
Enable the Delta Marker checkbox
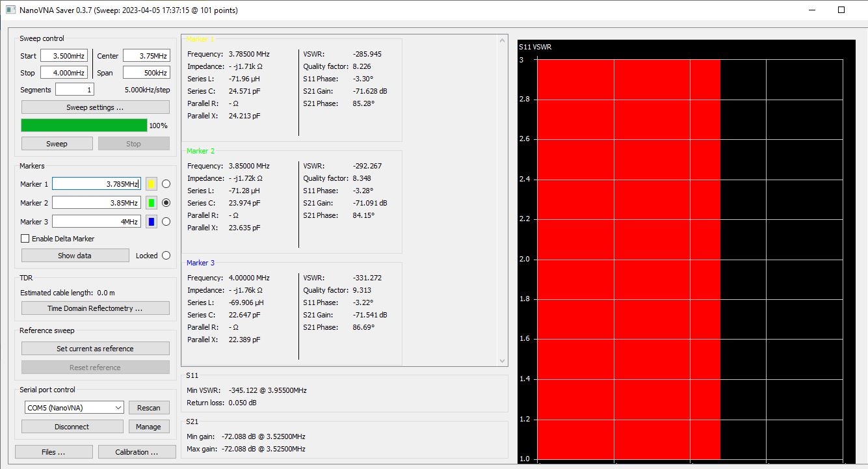25,239
